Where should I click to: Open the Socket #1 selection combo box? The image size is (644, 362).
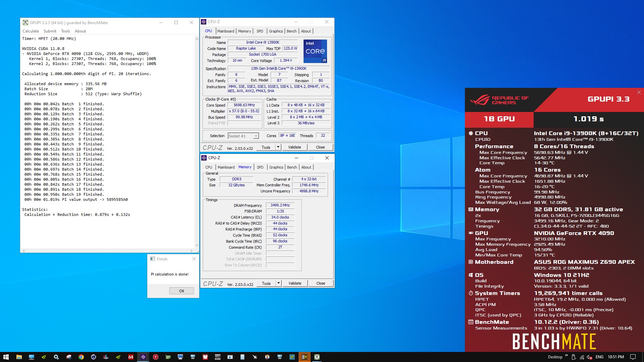coord(243,136)
